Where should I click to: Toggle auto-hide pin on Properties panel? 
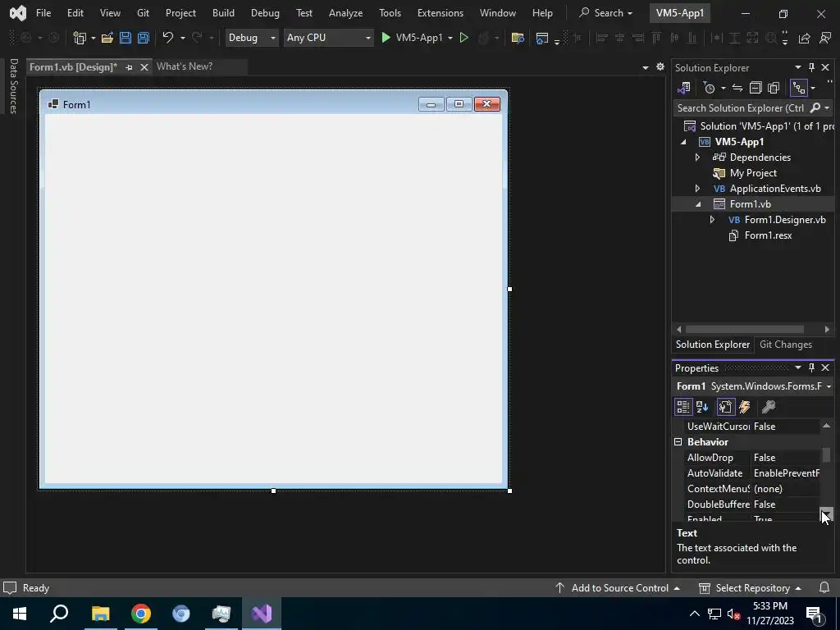[x=811, y=367]
